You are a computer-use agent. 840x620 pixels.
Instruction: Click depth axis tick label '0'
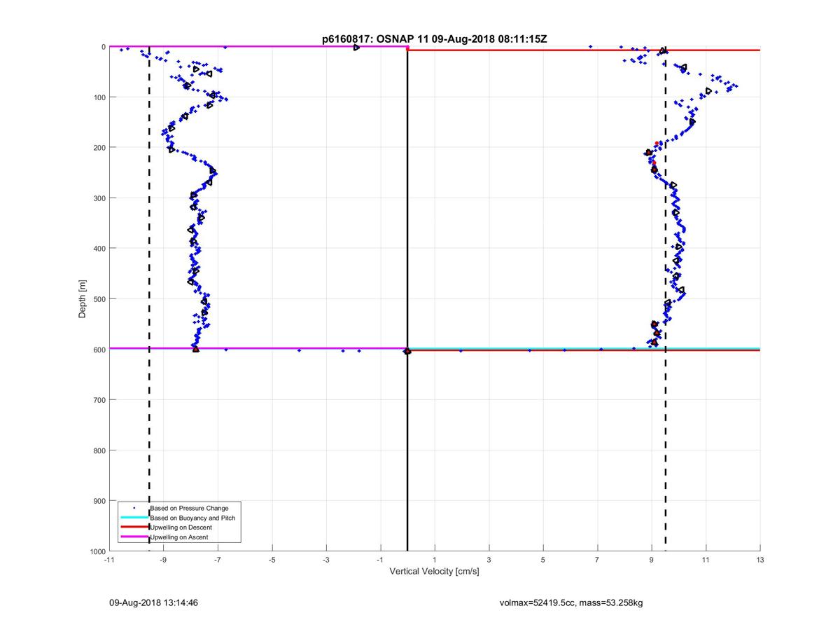(x=104, y=47)
